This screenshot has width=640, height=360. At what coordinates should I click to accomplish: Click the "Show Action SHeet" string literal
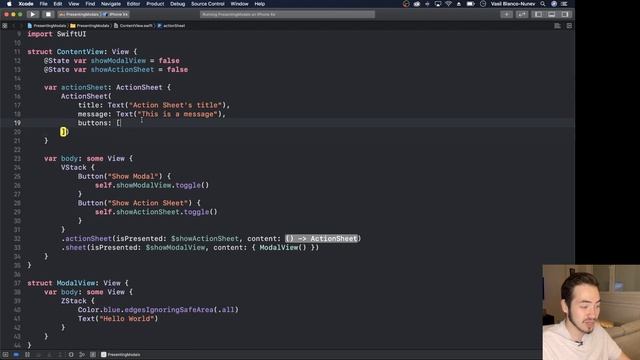[x=147, y=203]
